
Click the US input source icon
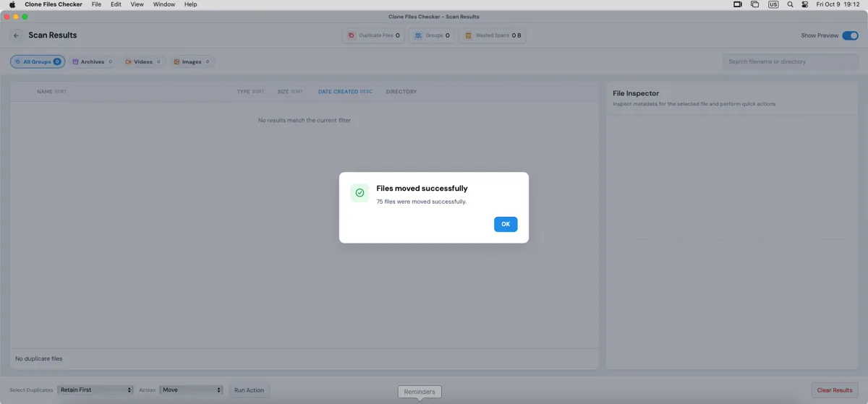point(773,4)
